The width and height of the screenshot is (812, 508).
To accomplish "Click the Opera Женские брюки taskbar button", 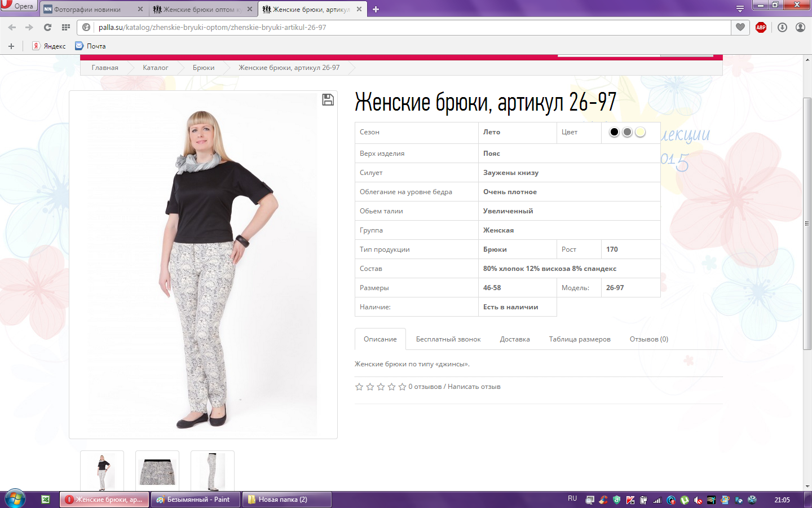I will 104,500.
